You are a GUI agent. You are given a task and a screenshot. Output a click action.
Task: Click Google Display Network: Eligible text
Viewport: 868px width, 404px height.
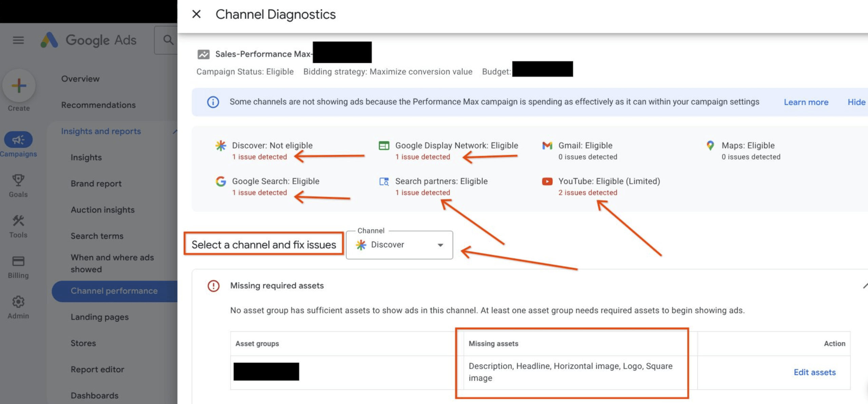point(457,146)
